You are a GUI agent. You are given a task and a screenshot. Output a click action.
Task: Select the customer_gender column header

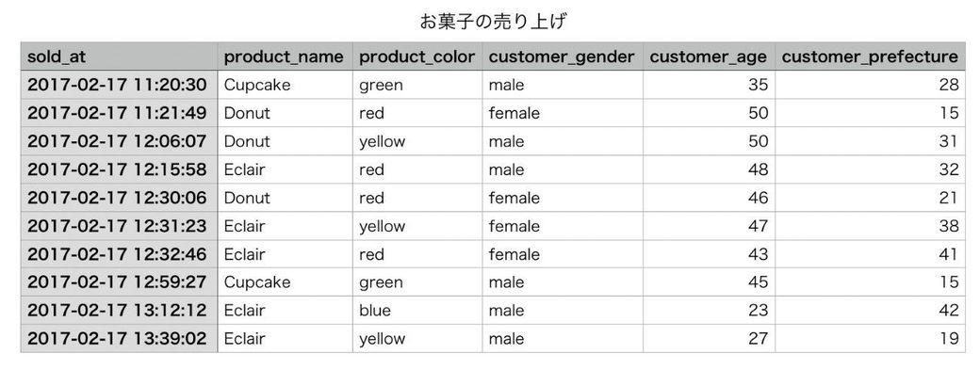[x=563, y=56]
